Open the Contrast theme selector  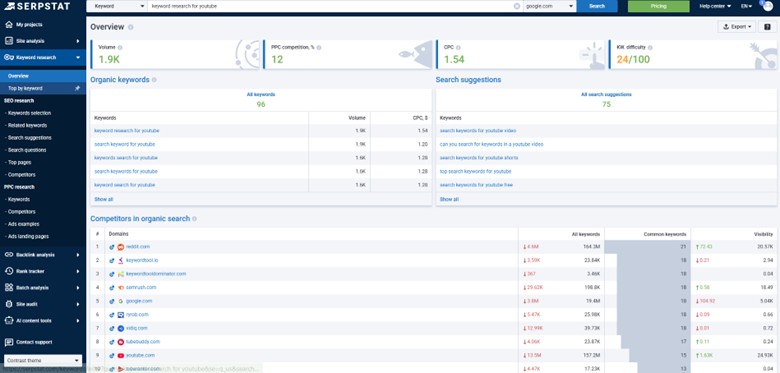(x=43, y=361)
